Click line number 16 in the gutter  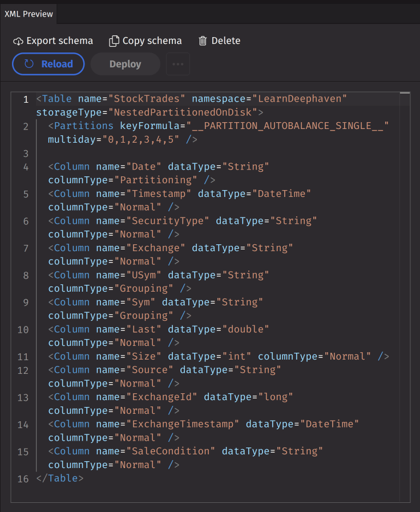(23, 478)
